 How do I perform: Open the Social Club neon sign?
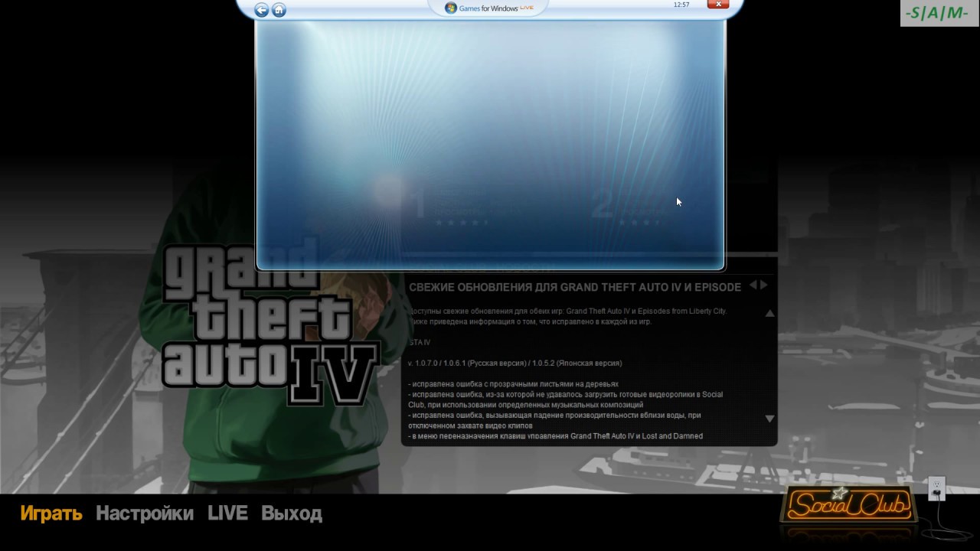pyautogui.click(x=848, y=505)
